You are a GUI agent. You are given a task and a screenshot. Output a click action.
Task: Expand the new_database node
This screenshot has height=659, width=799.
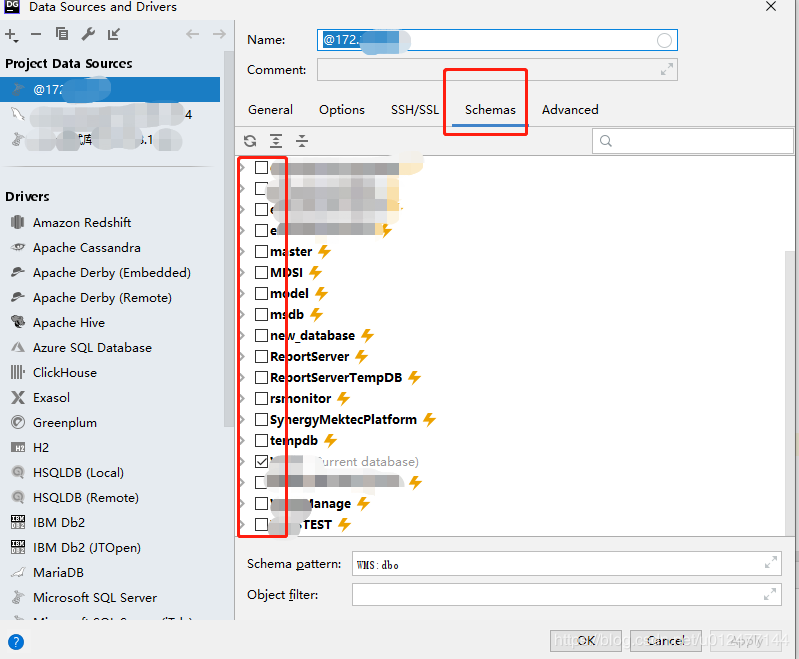pyautogui.click(x=243, y=335)
